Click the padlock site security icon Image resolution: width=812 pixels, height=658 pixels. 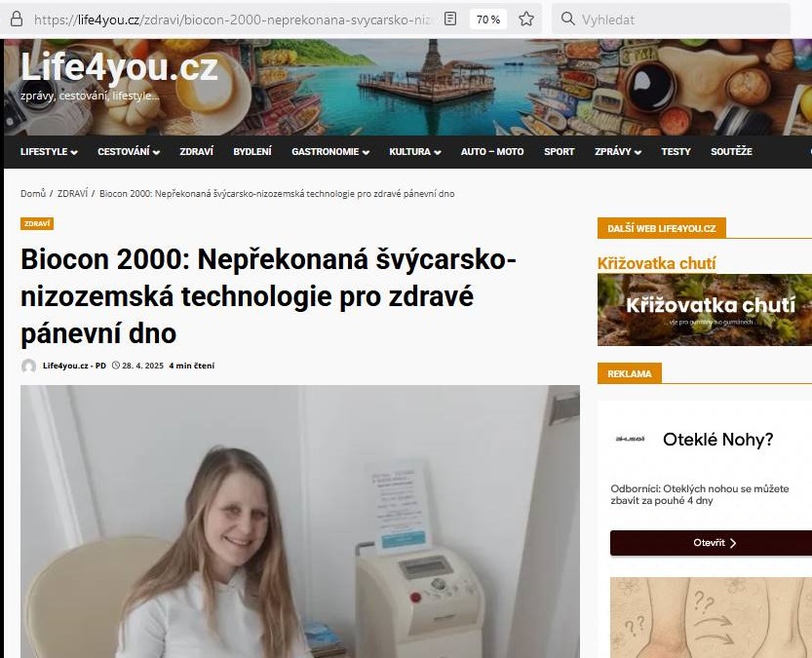pos(17,19)
